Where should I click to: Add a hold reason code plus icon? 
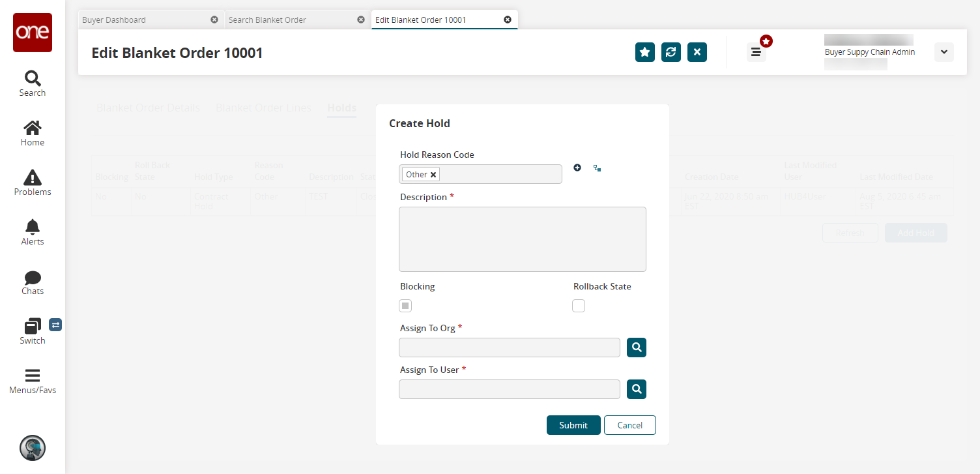pyautogui.click(x=577, y=168)
